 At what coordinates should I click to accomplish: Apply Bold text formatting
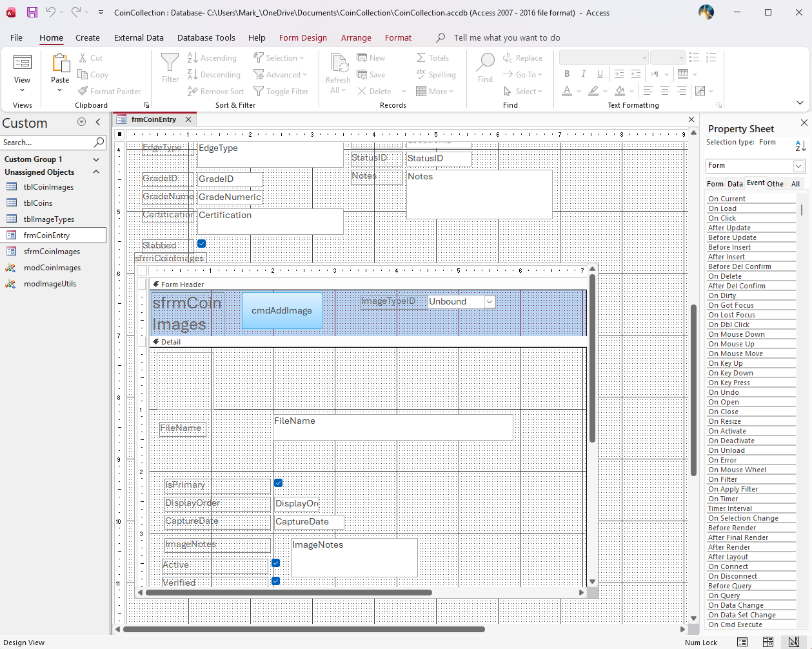tap(567, 74)
